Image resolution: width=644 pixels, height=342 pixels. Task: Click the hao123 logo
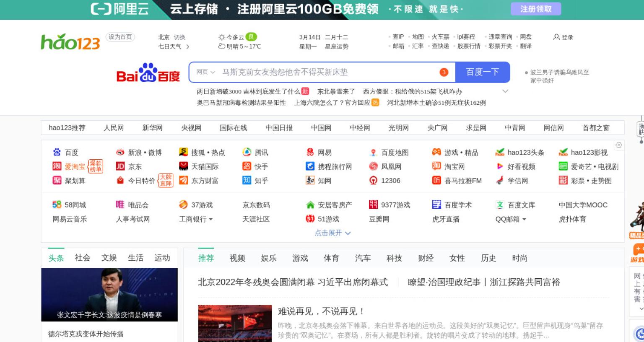[70, 42]
